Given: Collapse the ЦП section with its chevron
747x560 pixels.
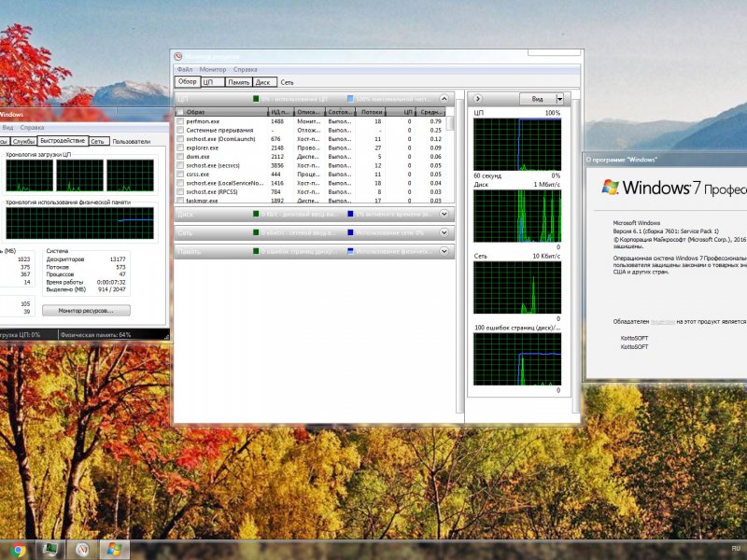Looking at the screenshot, I should [x=444, y=99].
